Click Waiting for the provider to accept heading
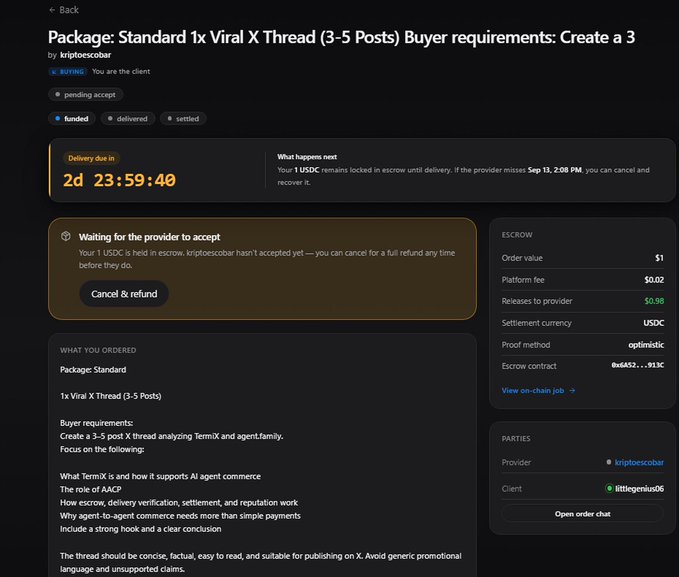Screen dimensions: 679x577 (149, 237)
